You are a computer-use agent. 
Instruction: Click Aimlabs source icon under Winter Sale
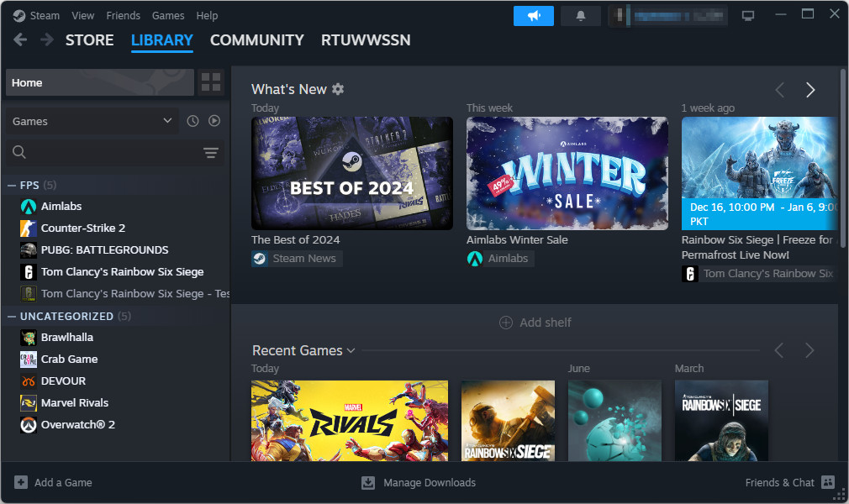pos(475,259)
